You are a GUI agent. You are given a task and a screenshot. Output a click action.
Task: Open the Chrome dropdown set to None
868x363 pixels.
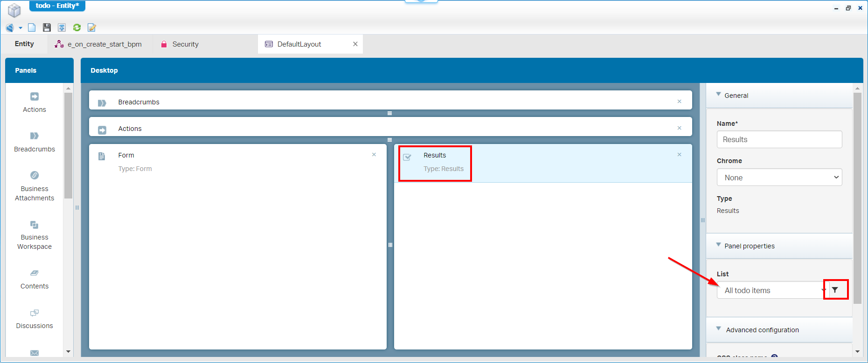pos(779,178)
